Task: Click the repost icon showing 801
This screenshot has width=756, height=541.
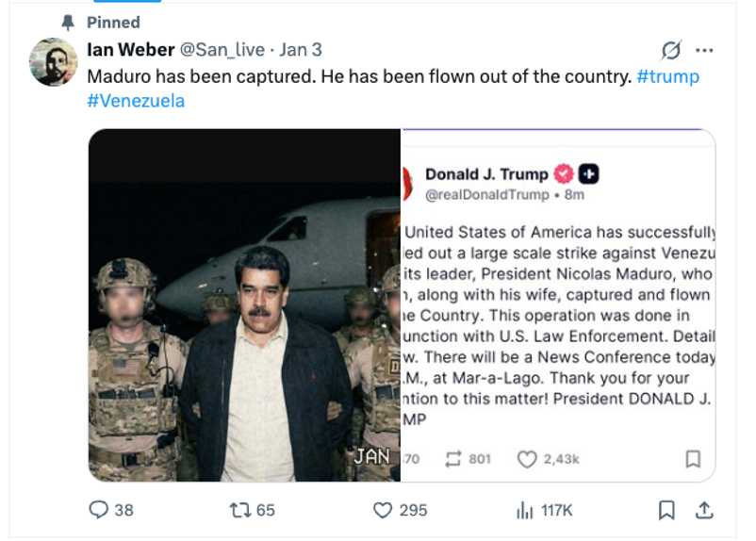Action: (x=453, y=459)
